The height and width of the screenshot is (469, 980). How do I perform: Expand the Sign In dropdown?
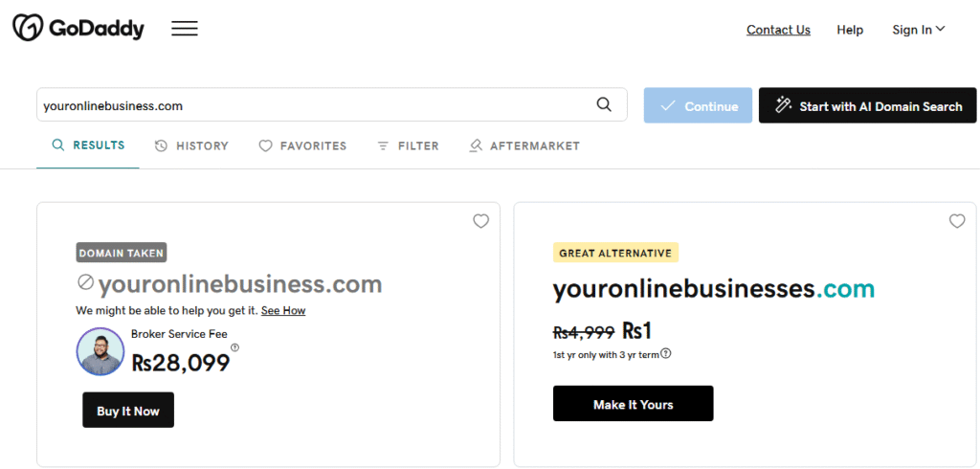(x=918, y=30)
